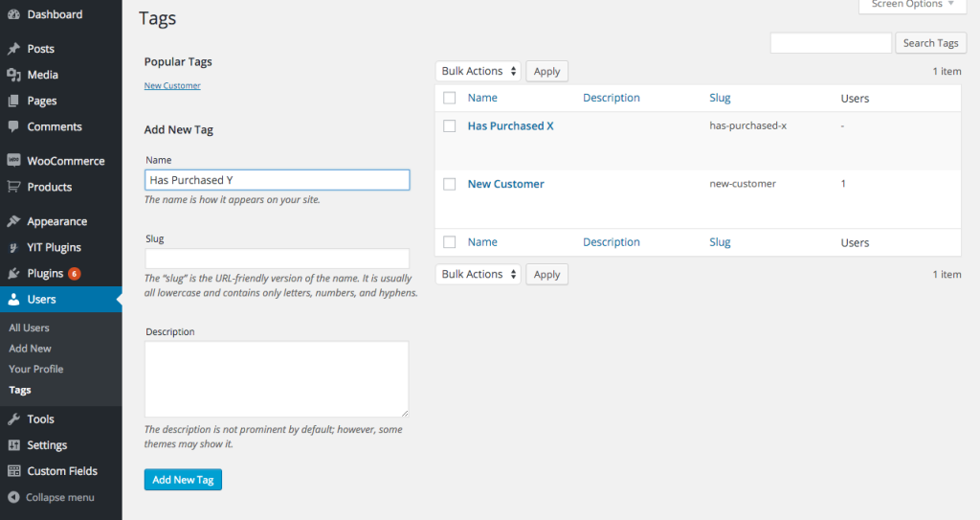Open the bottom Bulk Actions dropdown
This screenshot has height=520, width=980.
(479, 274)
